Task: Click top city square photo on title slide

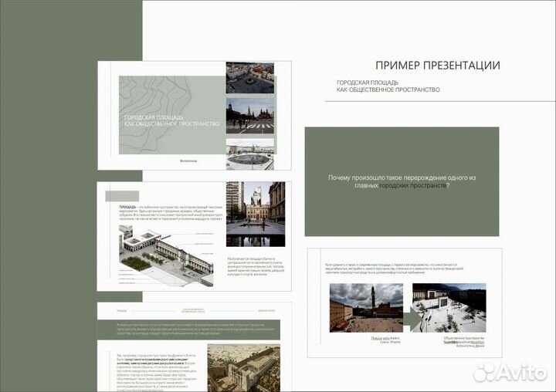Action: pyautogui.click(x=249, y=78)
